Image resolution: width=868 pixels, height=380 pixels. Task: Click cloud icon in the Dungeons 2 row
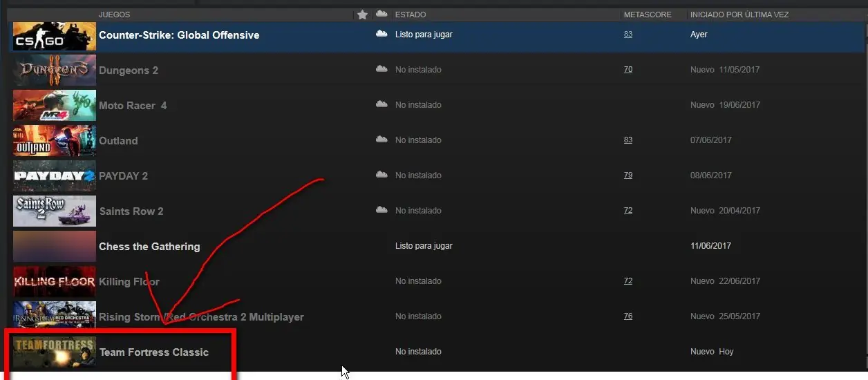381,69
